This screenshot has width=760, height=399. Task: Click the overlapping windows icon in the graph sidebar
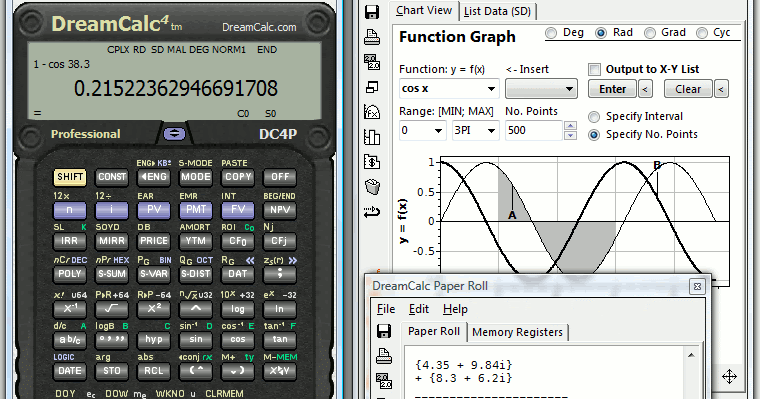pyautogui.click(x=372, y=87)
